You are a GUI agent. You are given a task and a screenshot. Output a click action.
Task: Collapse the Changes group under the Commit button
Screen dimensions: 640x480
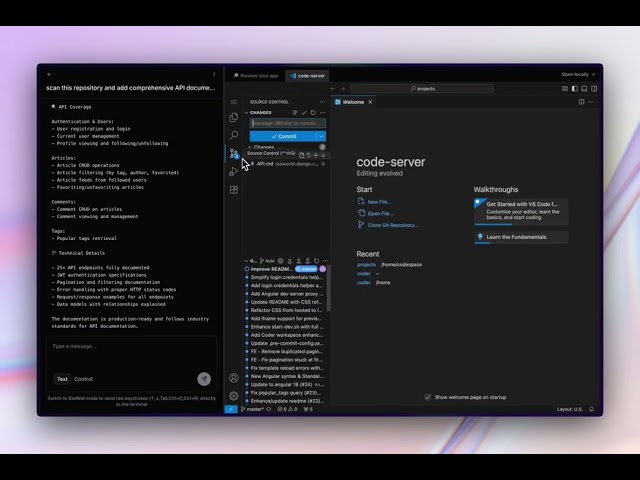point(250,147)
